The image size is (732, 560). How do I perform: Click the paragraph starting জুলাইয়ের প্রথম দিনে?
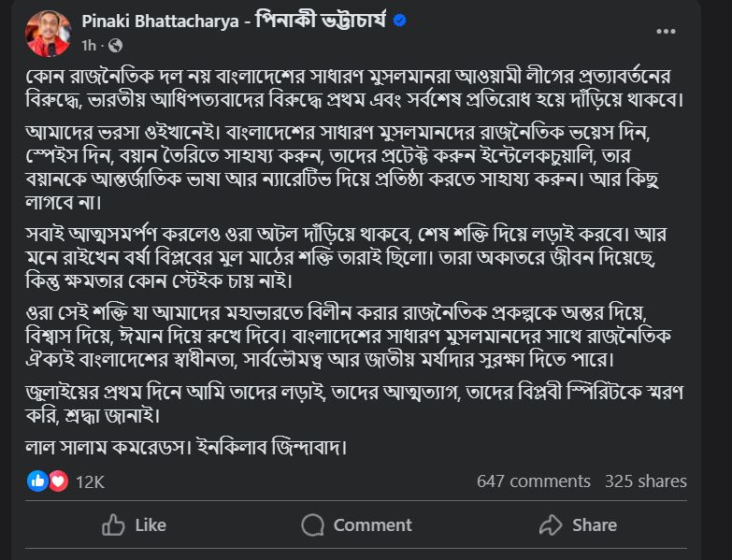pyautogui.click(x=355, y=404)
